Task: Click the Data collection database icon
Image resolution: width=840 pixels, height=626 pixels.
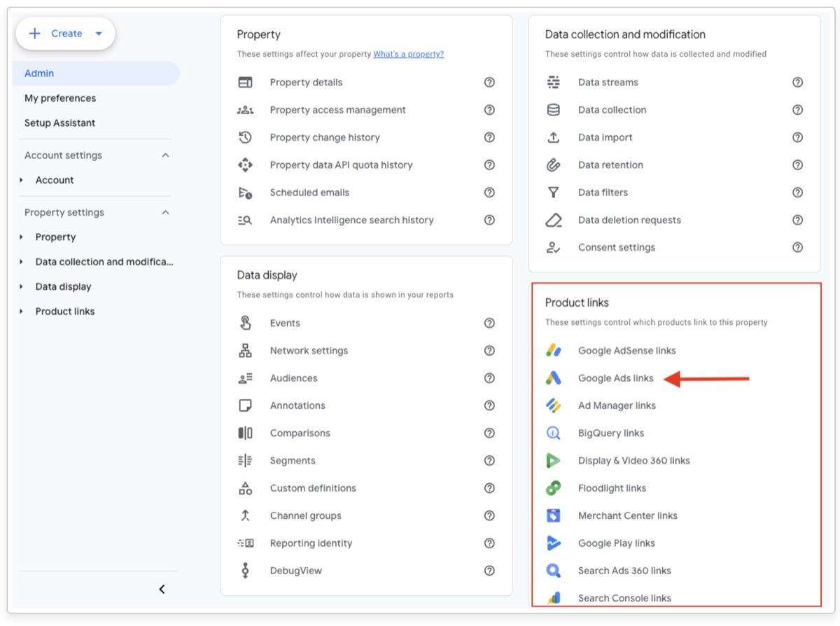Action: point(554,110)
